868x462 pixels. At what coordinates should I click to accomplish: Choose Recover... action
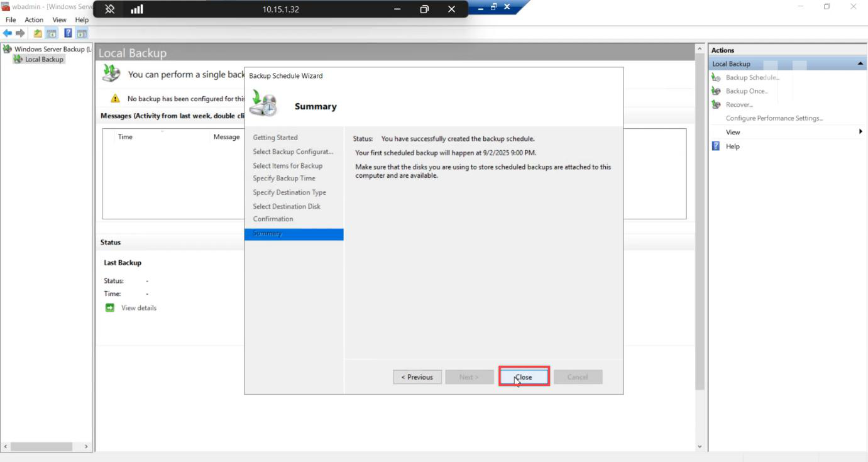739,104
